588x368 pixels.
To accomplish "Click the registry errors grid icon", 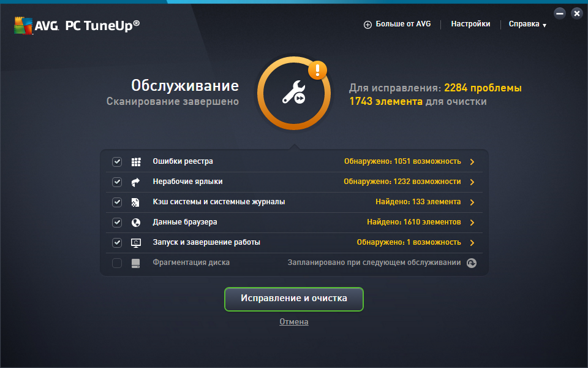I will click(x=136, y=162).
